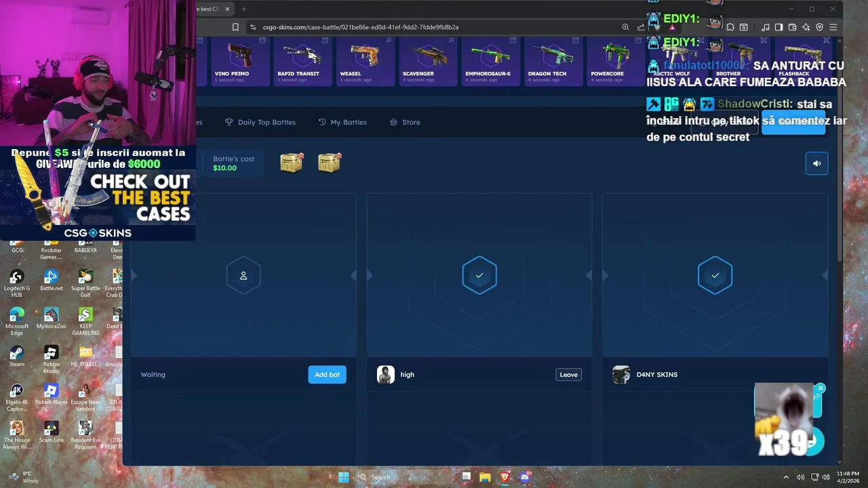Viewport: 868px width, 488px height.
Task: Open the Daily Top Battles tab
Action: (260, 122)
